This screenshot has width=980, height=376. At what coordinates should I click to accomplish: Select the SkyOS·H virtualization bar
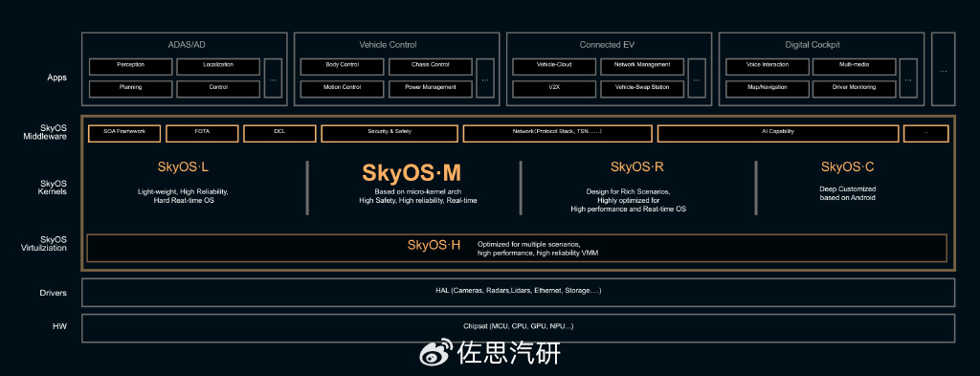pos(517,248)
